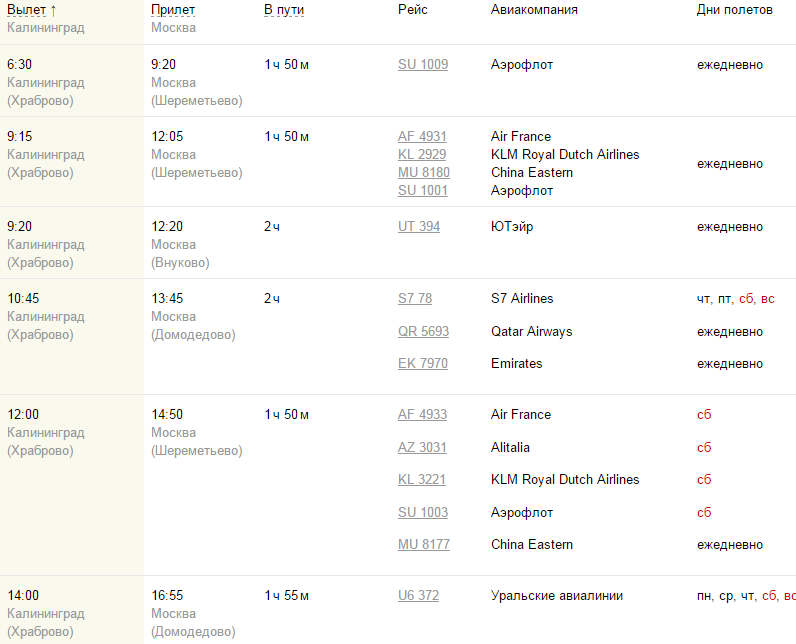
Task: Click Emirates flight EK 7970 link
Action: [x=423, y=364]
